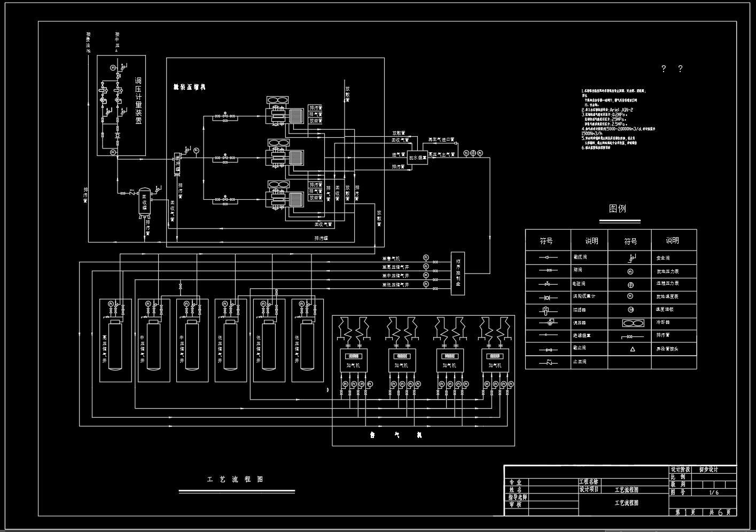The height and width of the screenshot is (532, 756).
Task: Select the recovery tank vessel symbol
Action: (144, 202)
